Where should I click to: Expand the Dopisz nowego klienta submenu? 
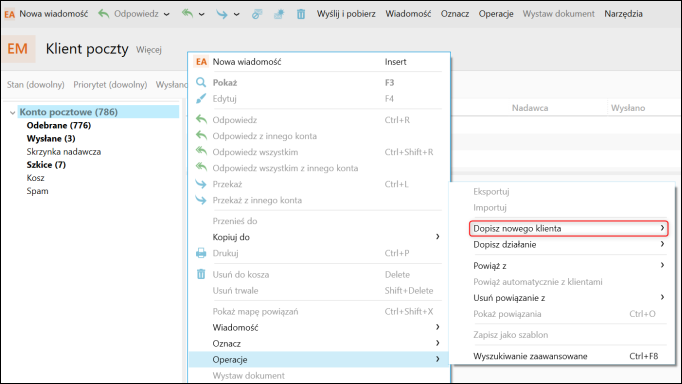coord(568,228)
